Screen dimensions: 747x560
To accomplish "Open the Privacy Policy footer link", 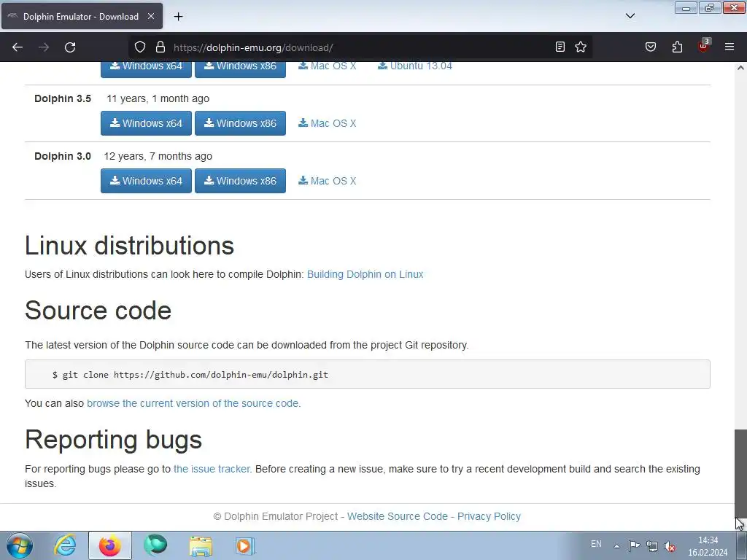I will point(489,517).
